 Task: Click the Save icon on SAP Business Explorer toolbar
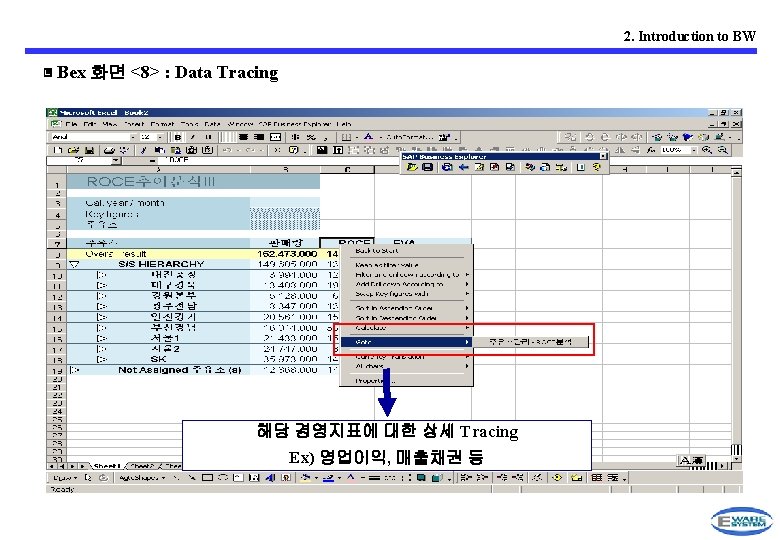click(427, 168)
